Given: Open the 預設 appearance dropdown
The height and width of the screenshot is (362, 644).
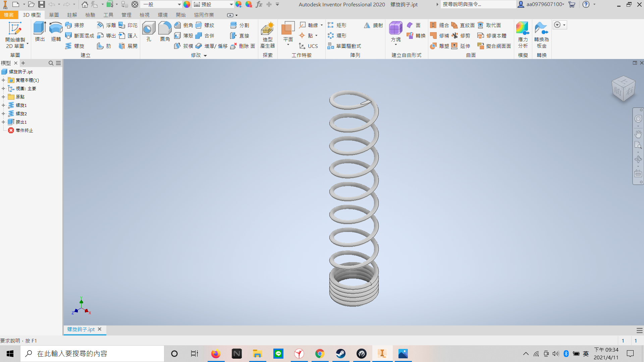Looking at the screenshot, I should 213,4.
